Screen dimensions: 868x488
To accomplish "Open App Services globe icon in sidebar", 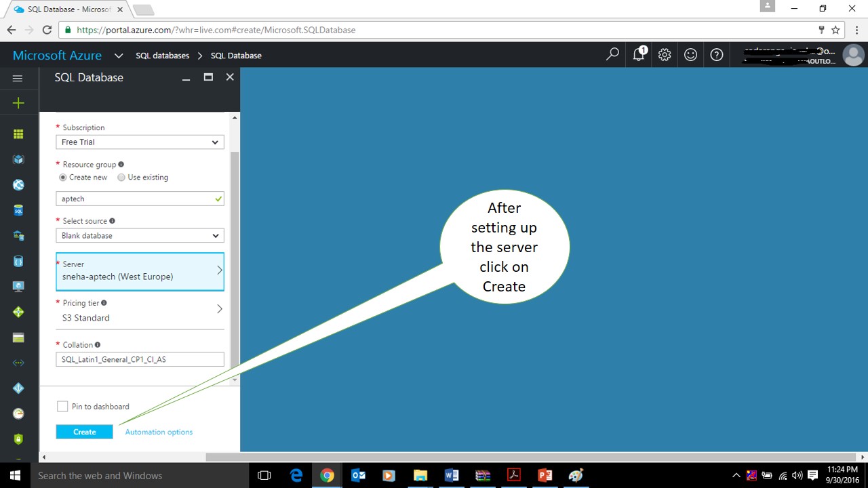I will pyautogui.click(x=18, y=185).
